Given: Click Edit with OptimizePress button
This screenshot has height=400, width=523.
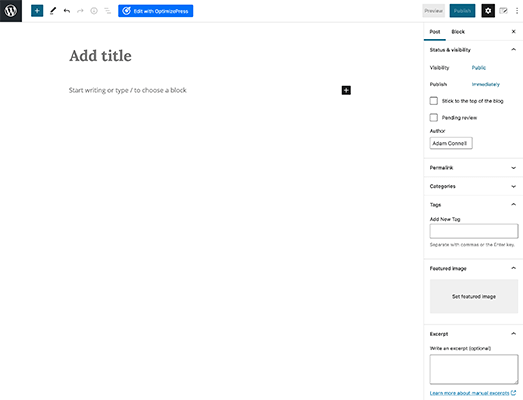Looking at the screenshot, I should 155,11.
